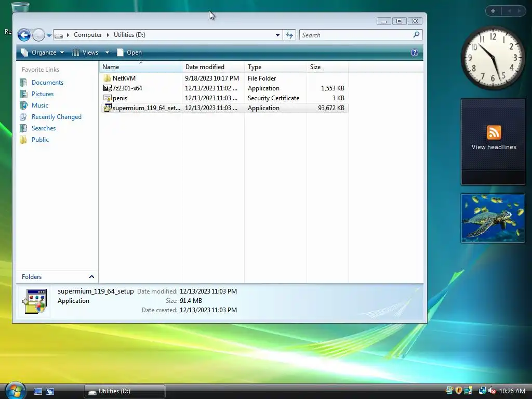Click the 1,553 KB size cell
This screenshot has width=532, height=399.
[x=332, y=88]
